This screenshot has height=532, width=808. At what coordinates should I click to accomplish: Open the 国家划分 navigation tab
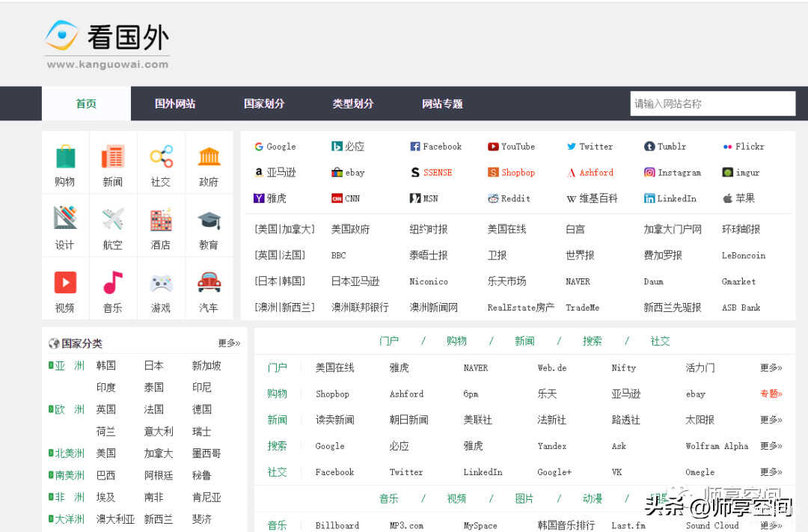(264, 103)
